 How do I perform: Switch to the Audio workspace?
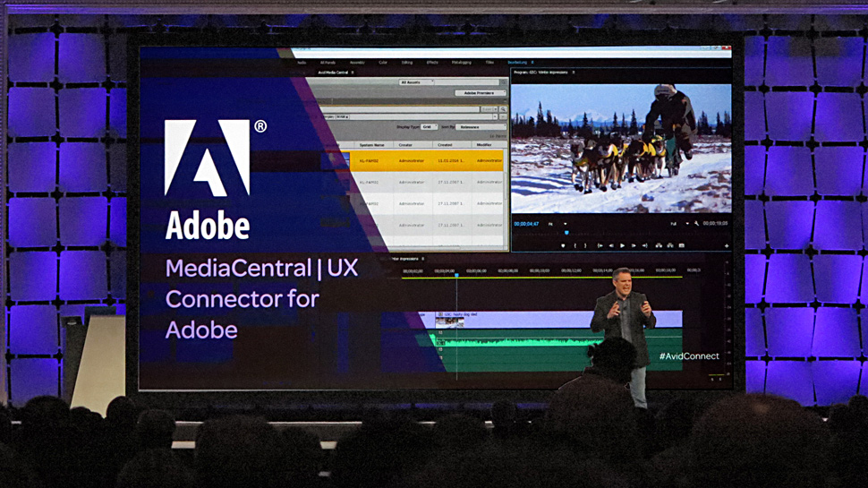click(x=302, y=63)
